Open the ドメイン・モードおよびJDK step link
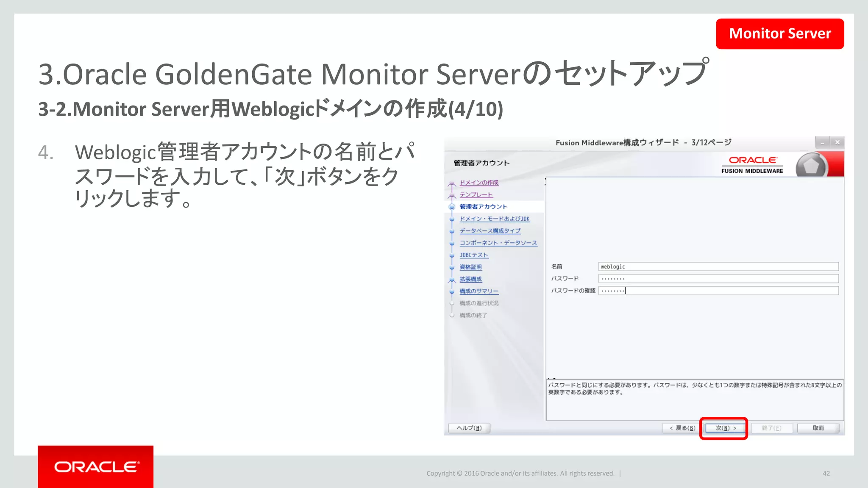Screen dimensions: 868x488 pos(495,219)
